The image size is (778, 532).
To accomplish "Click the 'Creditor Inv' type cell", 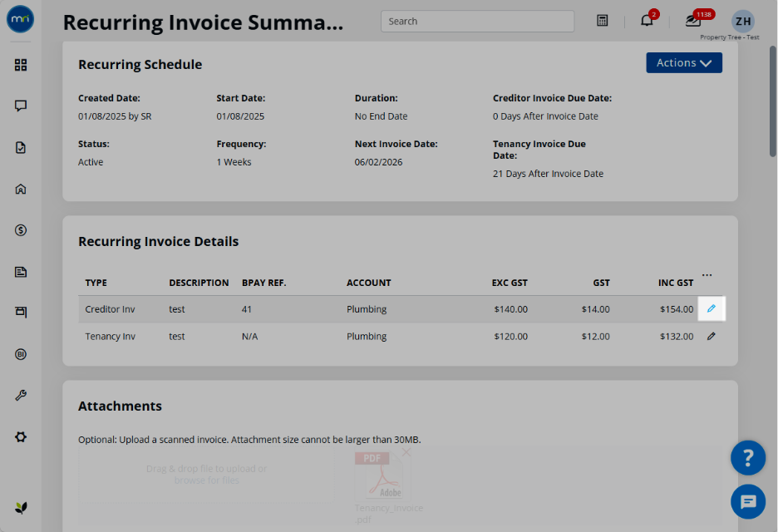I will [x=110, y=309].
